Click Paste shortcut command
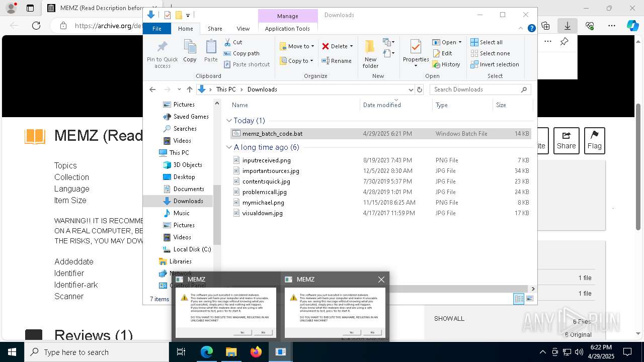The width and height of the screenshot is (644, 362). click(247, 64)
